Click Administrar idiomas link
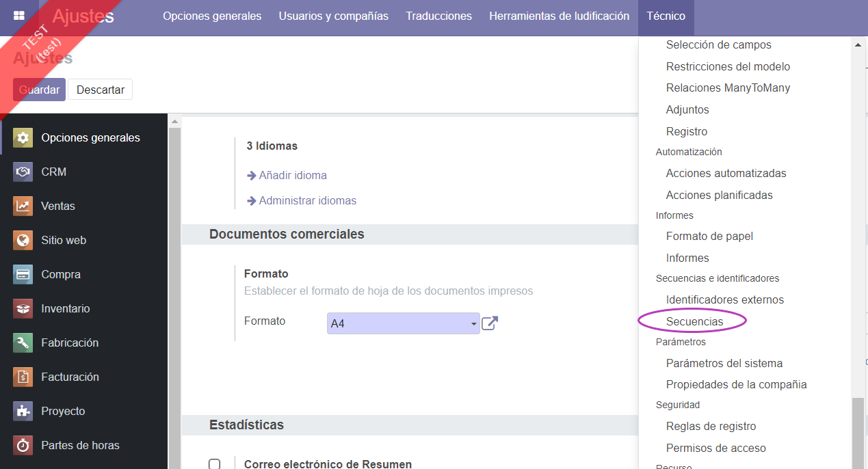The width and height of the screenshot is (868, 469). [308, 201]
